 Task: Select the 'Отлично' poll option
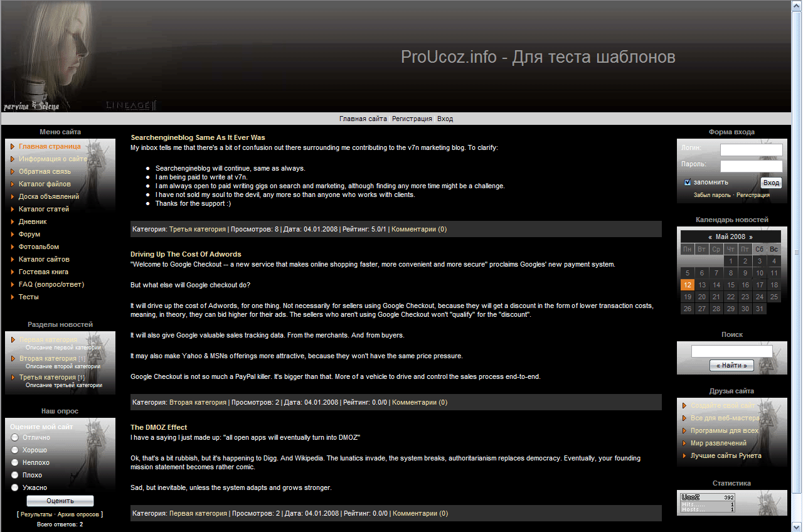(15, 437)
